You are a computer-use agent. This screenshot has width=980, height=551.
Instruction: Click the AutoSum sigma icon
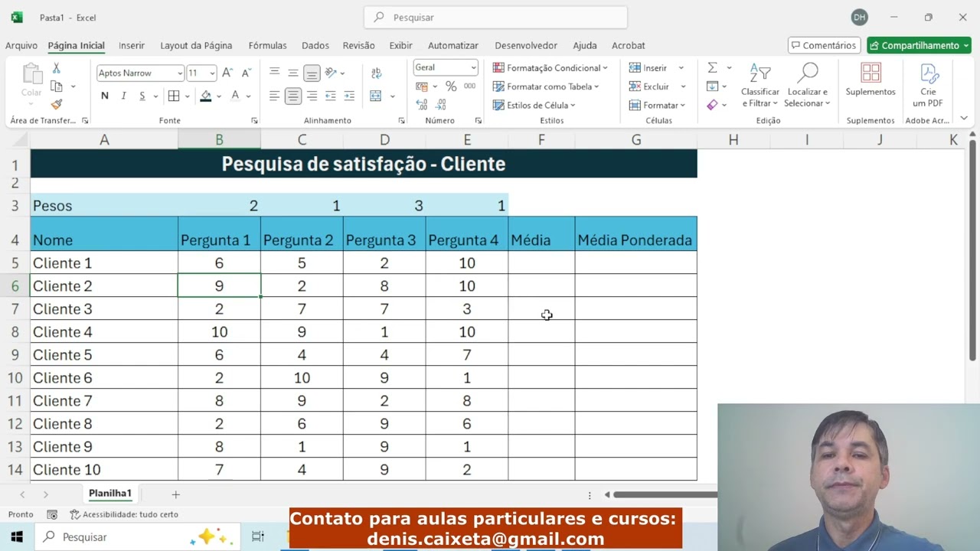click(x=712, y=68)
